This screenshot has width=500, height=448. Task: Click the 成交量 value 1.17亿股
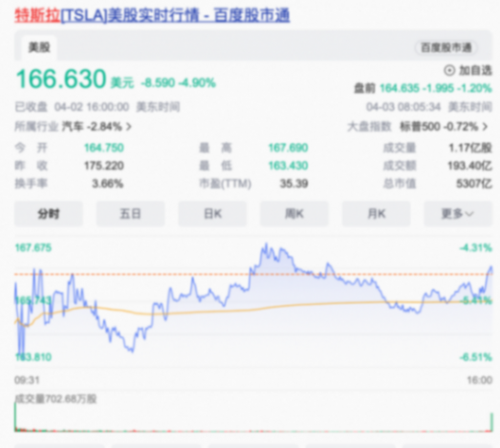470,148
